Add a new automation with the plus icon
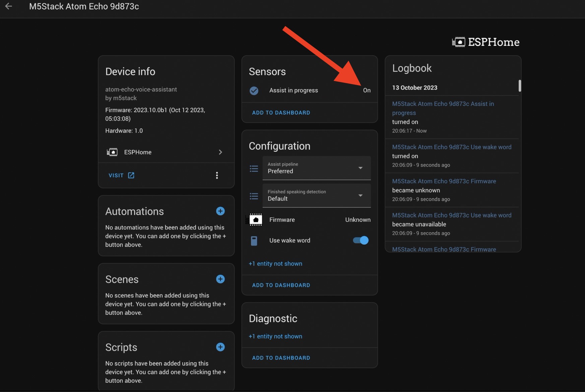This screenshot has height=392, width=585. [x=220, y=211]
